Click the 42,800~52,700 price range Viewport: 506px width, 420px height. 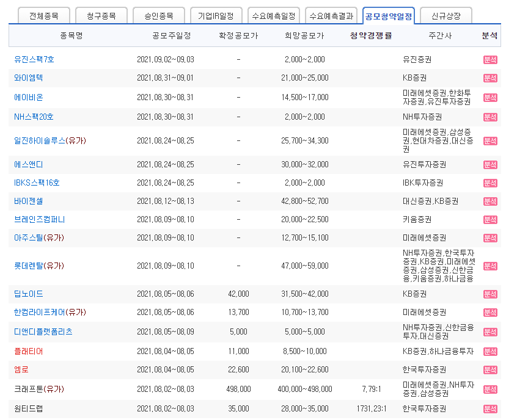(x=304, y=201)
